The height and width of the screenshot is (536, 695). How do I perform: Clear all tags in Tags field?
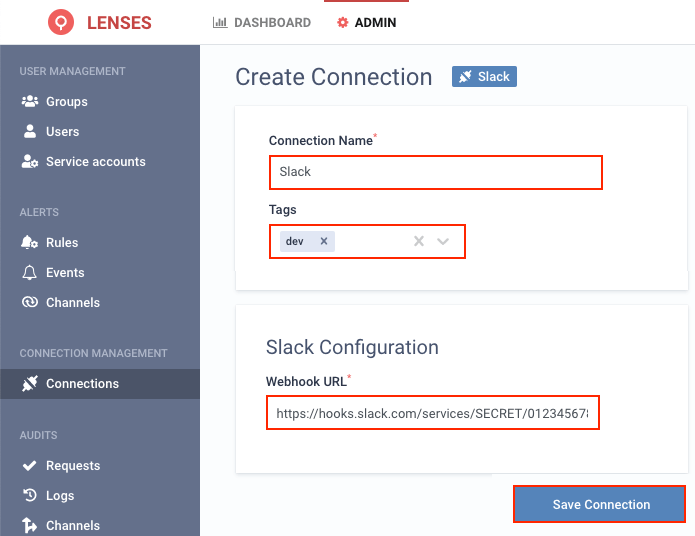click(x=419, y=241)
